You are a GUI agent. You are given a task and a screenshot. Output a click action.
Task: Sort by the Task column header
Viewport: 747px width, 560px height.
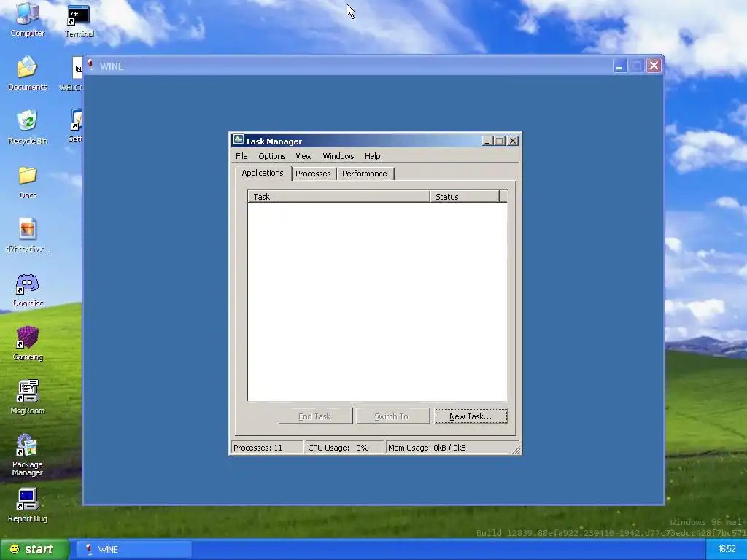(x=338, y=197)
